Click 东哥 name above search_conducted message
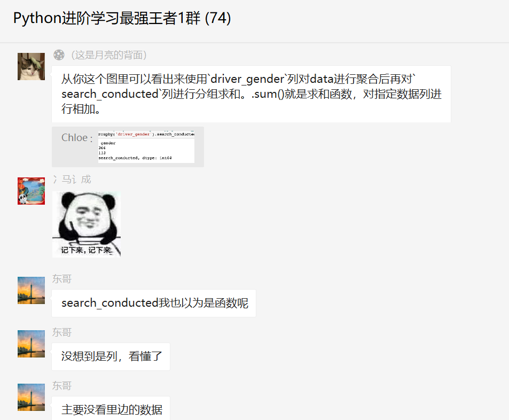The height and width of the screenshot is (420, 509). (x=62, y=279)
